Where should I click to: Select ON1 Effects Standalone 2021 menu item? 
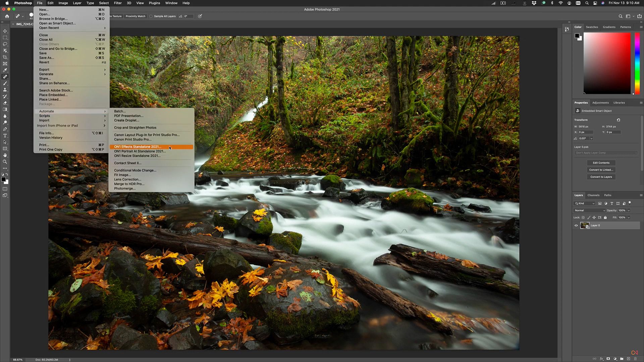(x=138, y=146)
